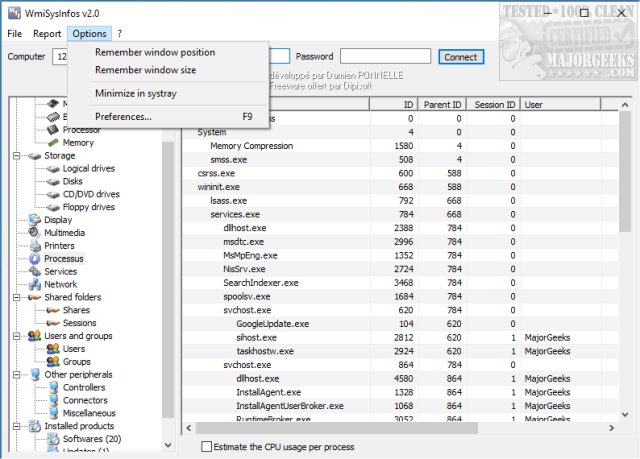640x459 pixels.
Task: Click the Disks icon
Action: tap(53, 182)
